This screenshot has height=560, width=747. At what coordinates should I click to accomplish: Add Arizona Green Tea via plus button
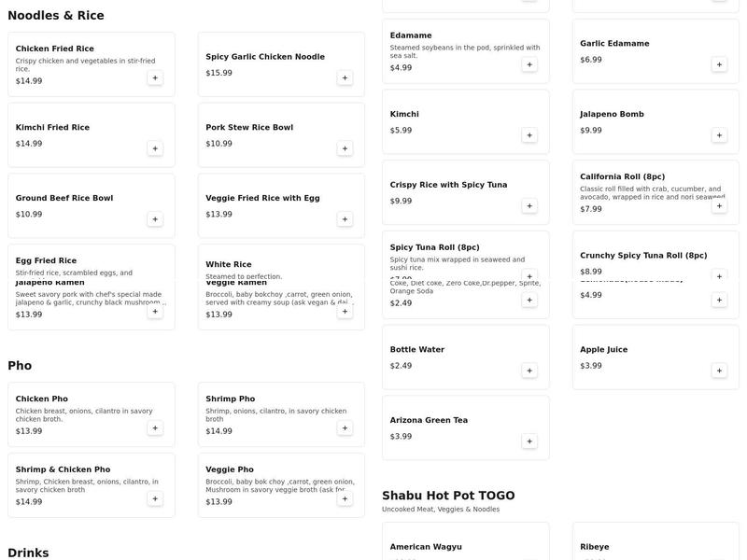[529, 441]
